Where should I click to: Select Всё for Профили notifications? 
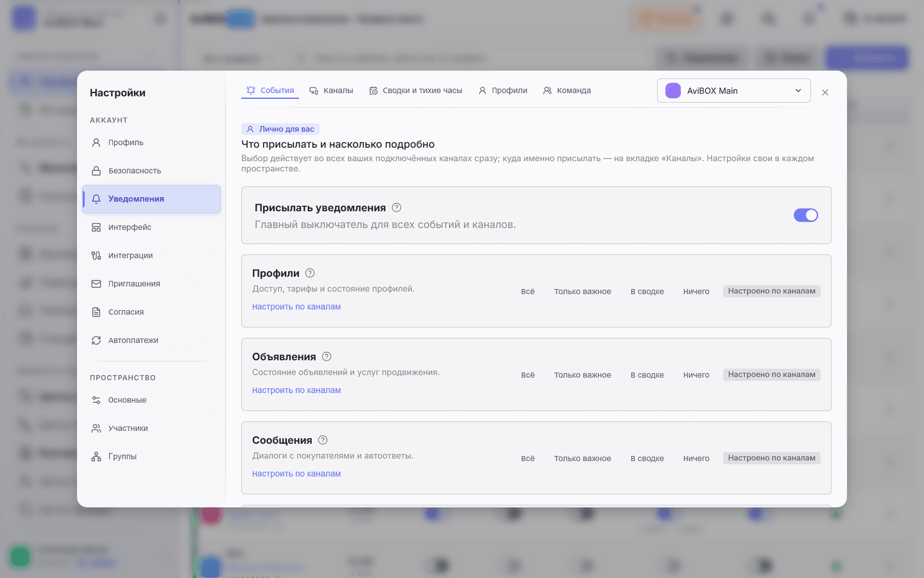click(527, 292)
